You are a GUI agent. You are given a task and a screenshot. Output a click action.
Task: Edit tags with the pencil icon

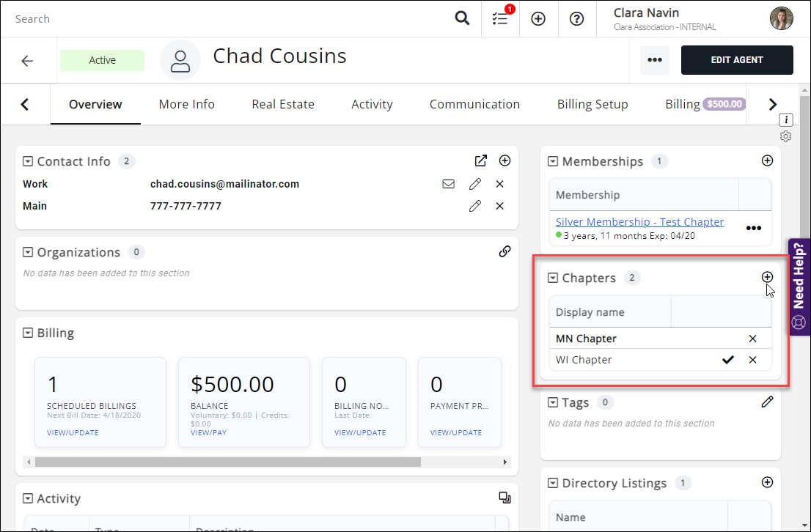tap(767, 402)
